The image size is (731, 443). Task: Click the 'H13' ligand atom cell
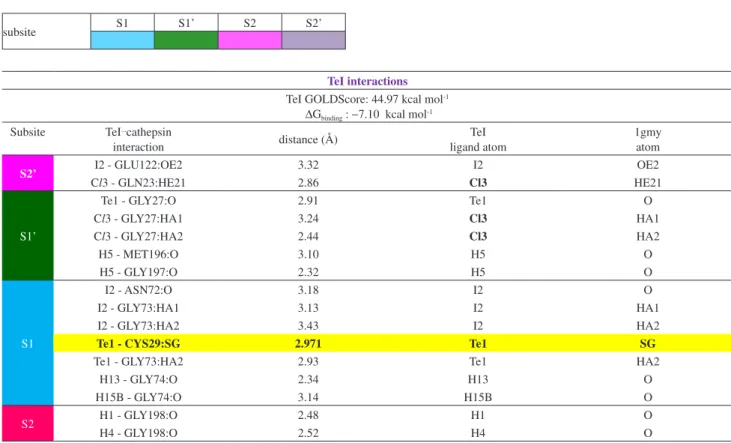(x=478, y=379)
